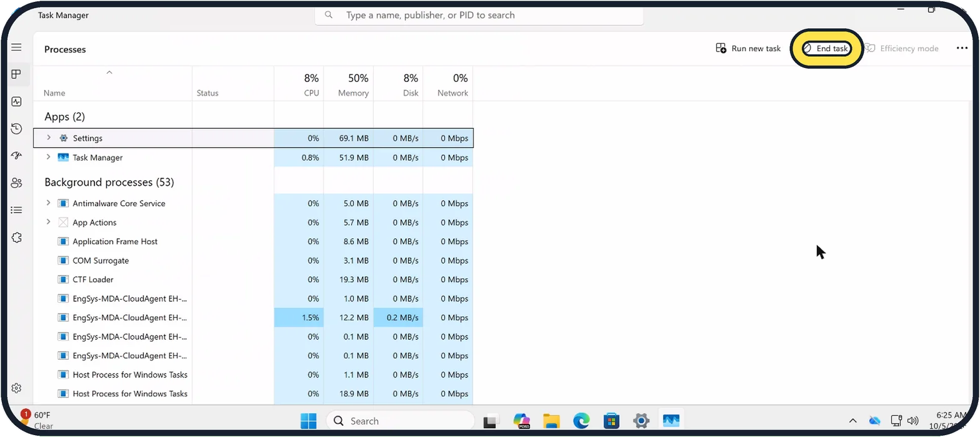Select Host Process for Windows Tasks using 18.9 MB

pos(253,394)
